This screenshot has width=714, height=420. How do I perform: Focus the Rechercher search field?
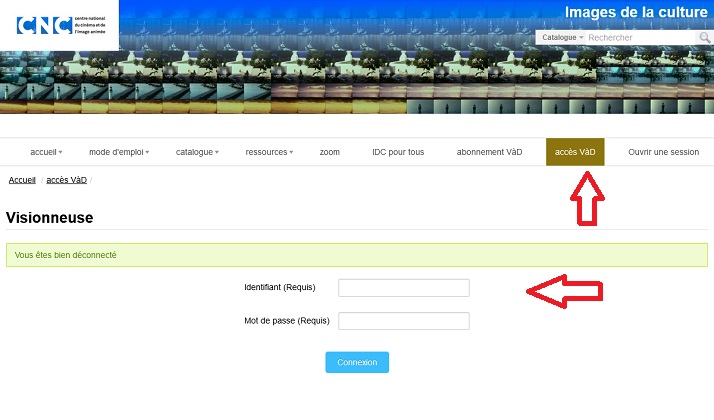point(641,38)
